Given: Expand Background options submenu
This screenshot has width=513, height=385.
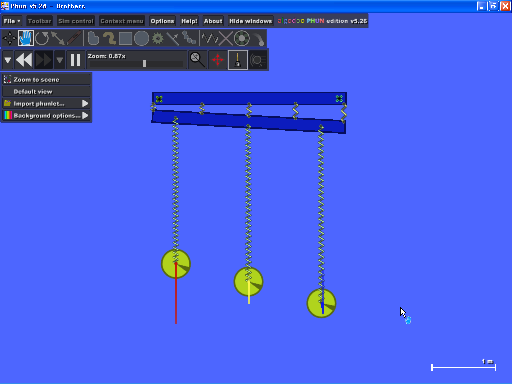Looking at the screenshot, I should pyautogui.click(x=46, y=115).
